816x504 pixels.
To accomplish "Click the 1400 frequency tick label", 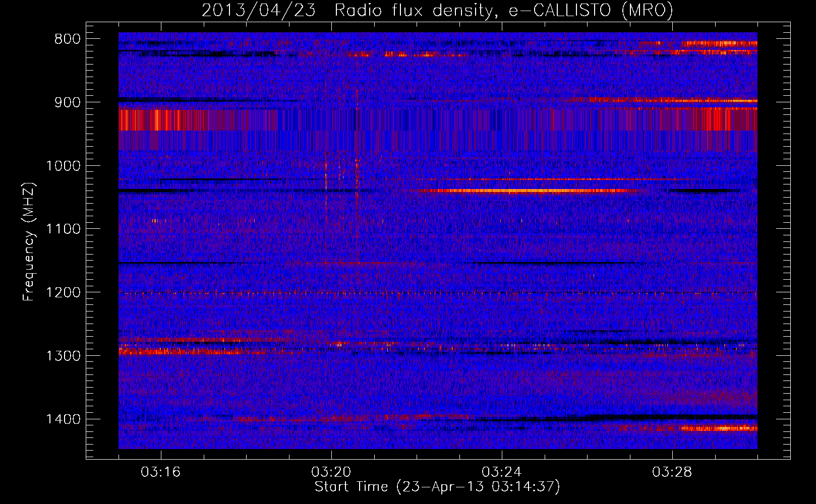I will tap(64, 419).
